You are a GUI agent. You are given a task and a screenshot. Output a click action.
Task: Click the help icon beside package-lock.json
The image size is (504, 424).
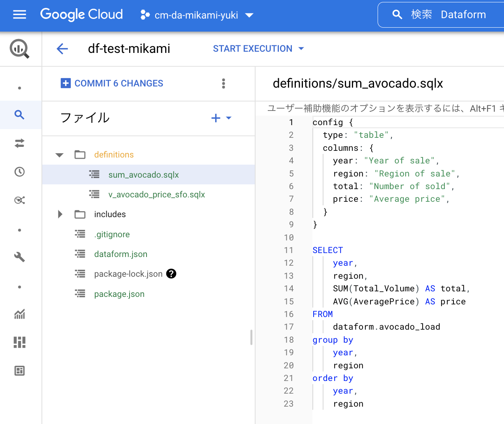[171, 274]
